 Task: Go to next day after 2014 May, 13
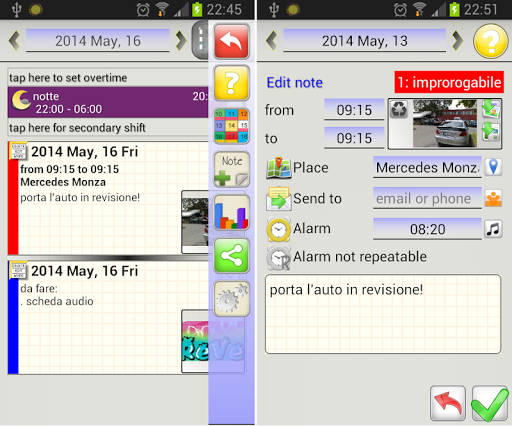click(458, 41)
